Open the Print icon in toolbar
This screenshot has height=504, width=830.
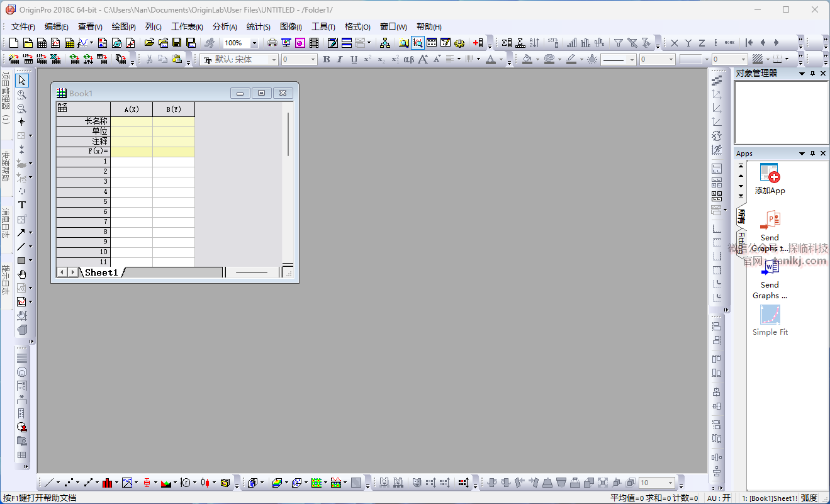click(x=272, y=43)
